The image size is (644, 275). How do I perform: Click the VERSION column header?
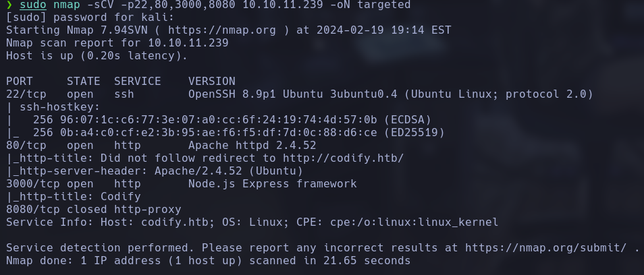pyautogui.click(x=211, y=81)
